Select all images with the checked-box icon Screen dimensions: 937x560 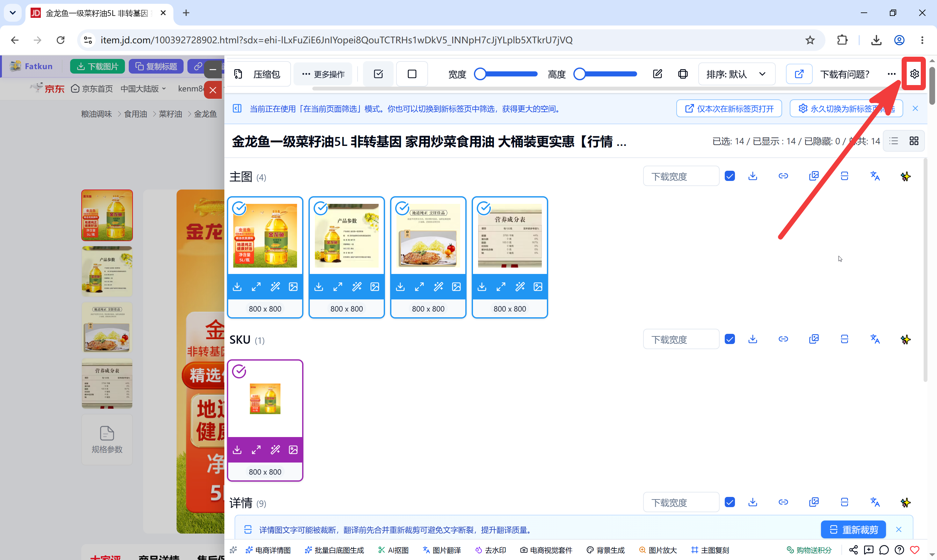378,74
